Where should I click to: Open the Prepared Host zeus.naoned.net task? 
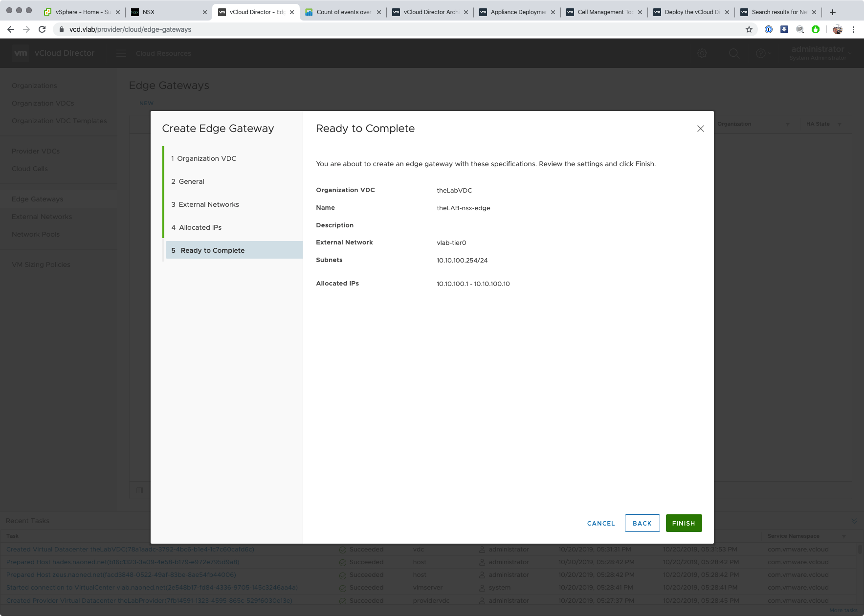click(x=121, y=575)
